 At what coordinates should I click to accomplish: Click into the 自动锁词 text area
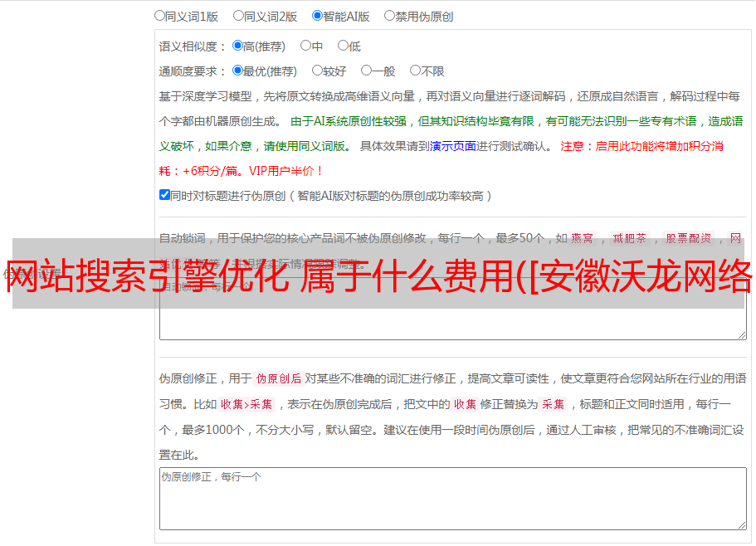tap(452, 324)
